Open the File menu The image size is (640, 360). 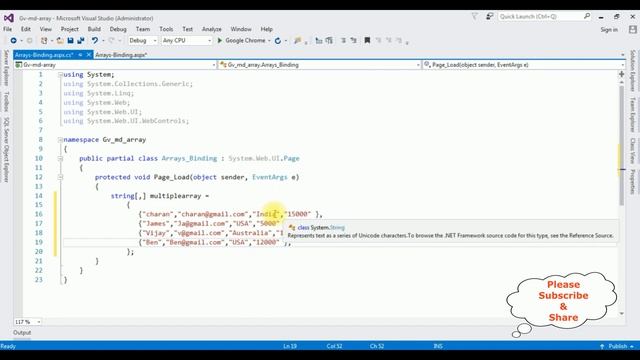(8, 29)
